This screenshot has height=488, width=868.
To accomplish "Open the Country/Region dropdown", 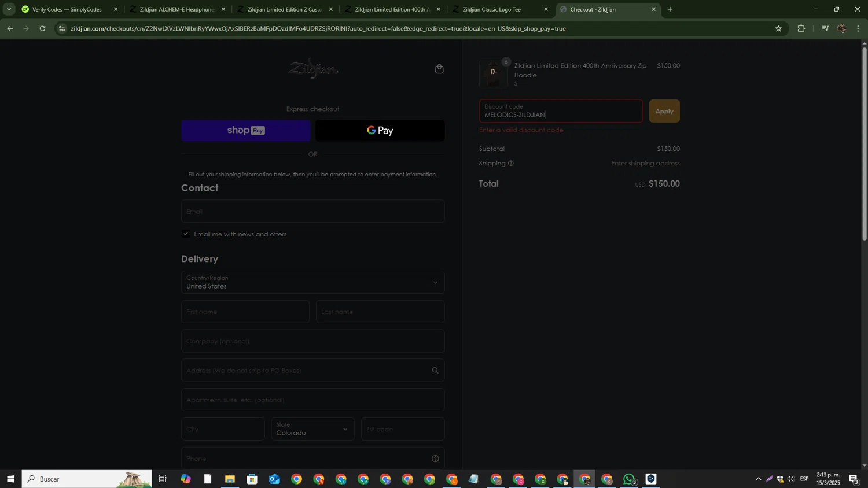I will coord(313,282).
